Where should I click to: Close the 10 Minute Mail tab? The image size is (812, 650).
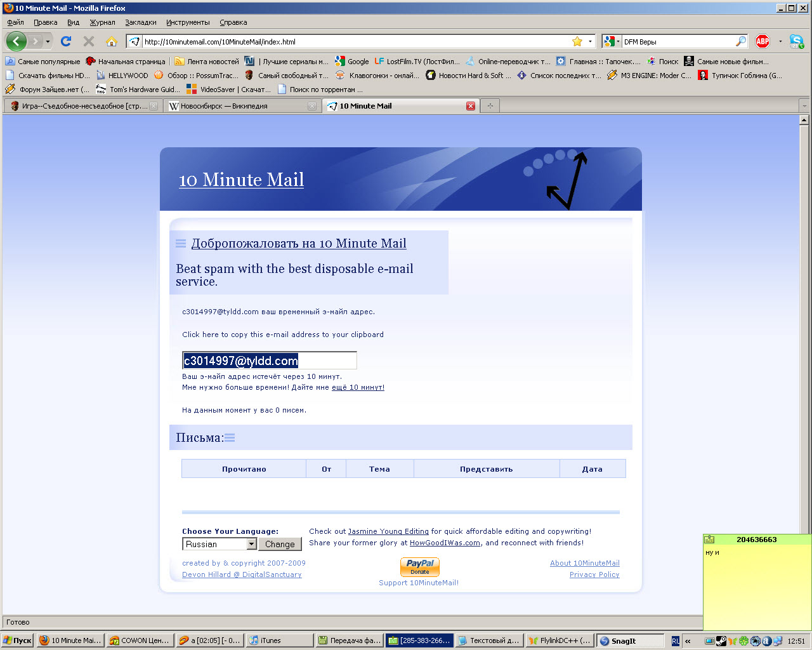click(471, 106)
